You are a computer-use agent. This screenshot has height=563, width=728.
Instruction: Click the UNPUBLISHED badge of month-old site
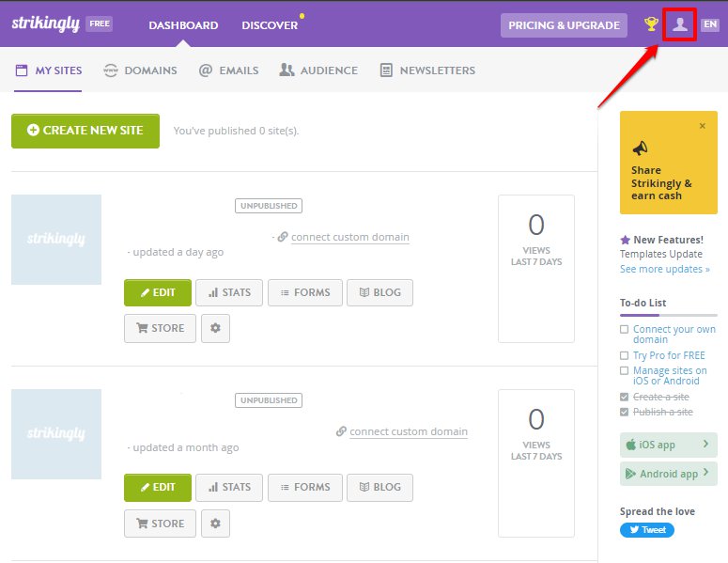coord(269,400)
